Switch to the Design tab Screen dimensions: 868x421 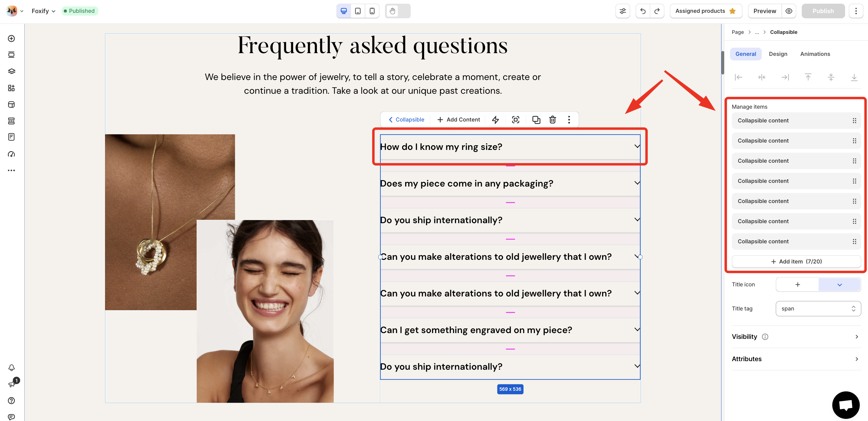click(778, 54)
